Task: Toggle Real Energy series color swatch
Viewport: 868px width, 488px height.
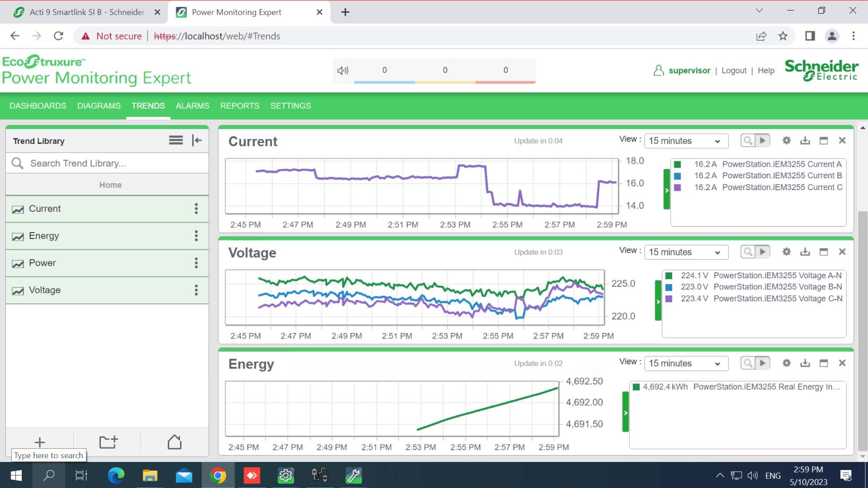Action: (x=636, y=387)
